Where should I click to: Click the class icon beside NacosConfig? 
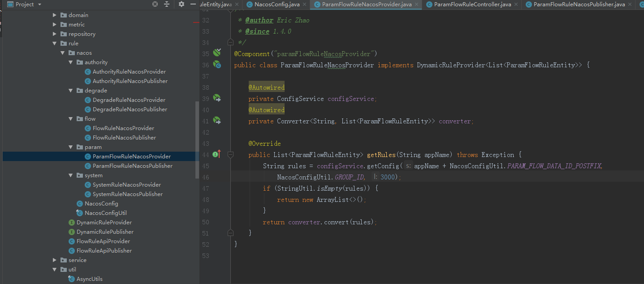pos(80,204)
